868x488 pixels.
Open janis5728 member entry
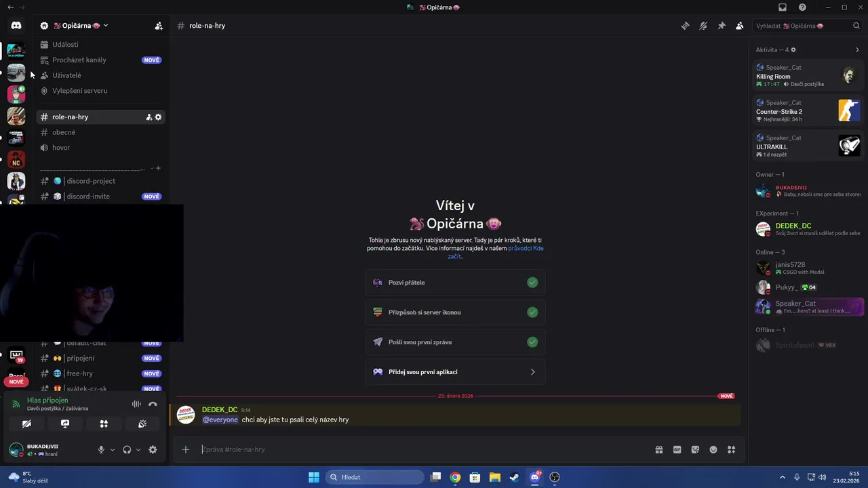pos(808,268)
